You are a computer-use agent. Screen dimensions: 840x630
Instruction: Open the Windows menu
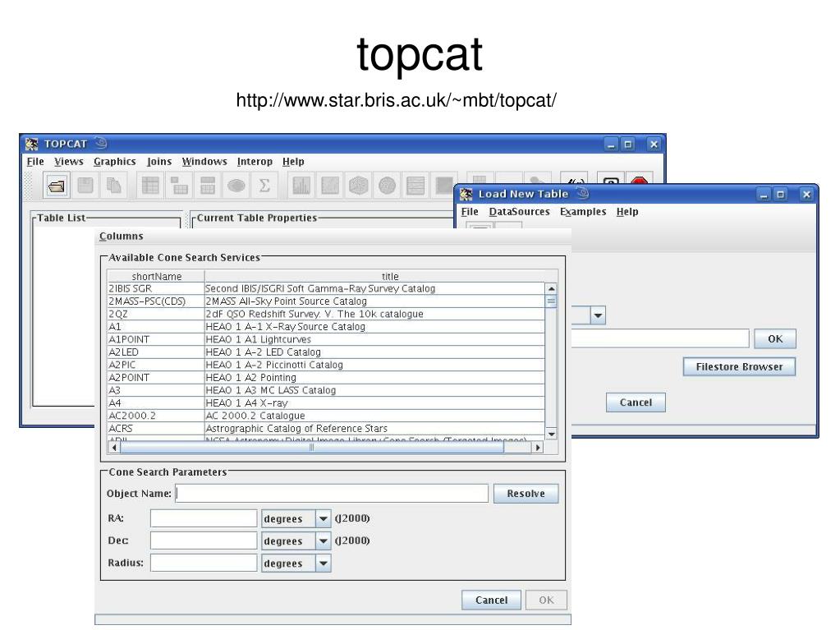tap(204, 162)
